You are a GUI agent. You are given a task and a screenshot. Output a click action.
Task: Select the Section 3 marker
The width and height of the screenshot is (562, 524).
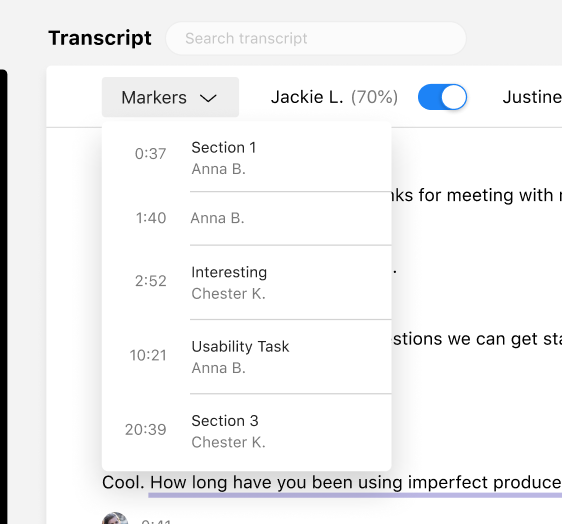coord(247,431)
